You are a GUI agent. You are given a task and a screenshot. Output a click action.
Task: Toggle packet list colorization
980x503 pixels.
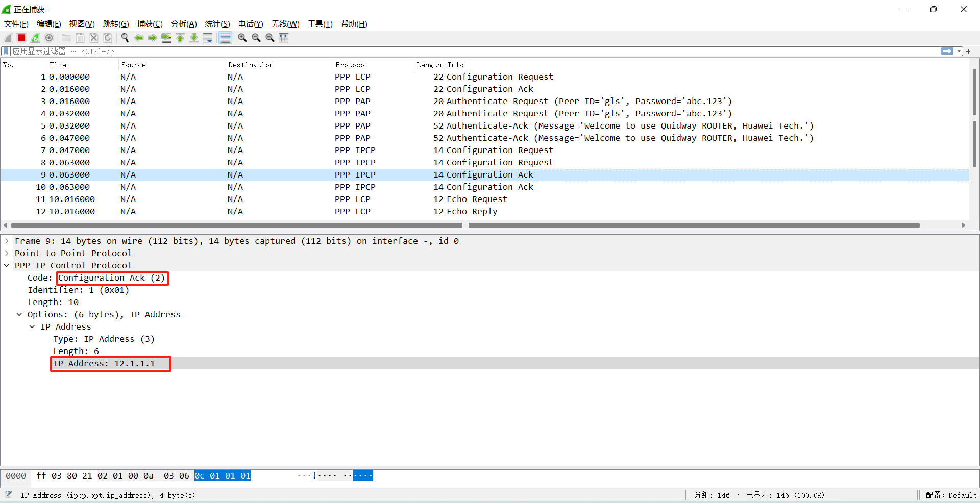point(225,38)
